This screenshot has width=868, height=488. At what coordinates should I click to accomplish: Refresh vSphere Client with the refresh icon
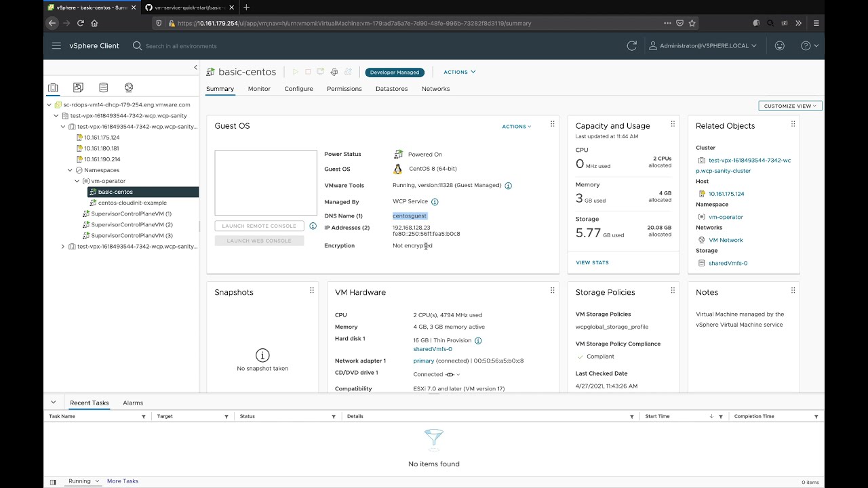point(632,46)
